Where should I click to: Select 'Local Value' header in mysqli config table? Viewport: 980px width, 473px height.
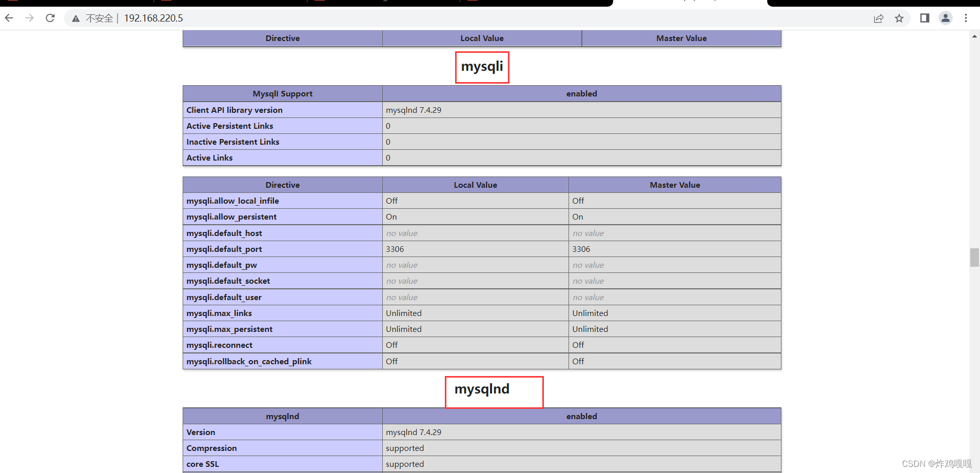476,185
